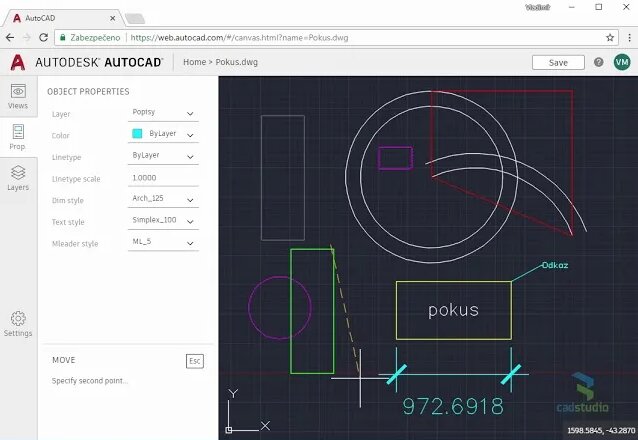Open the Settings gear panel
638x440 pixels.
point(18,324)
